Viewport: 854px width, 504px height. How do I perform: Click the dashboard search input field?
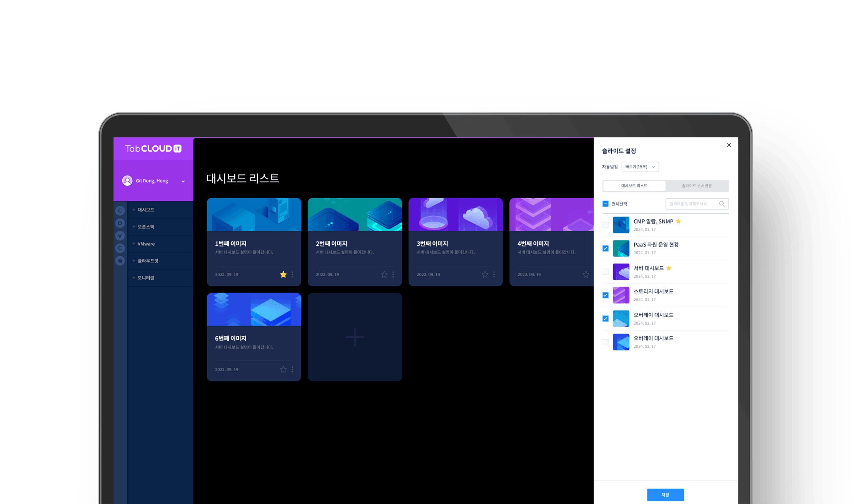pyautogui.click(x=692, y=204)
